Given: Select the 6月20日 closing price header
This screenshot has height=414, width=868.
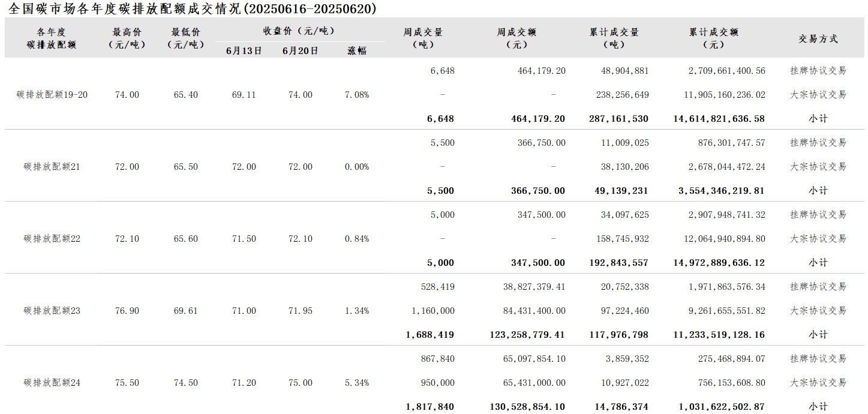Looking at the screenshot, I should (x=300, y=51).
